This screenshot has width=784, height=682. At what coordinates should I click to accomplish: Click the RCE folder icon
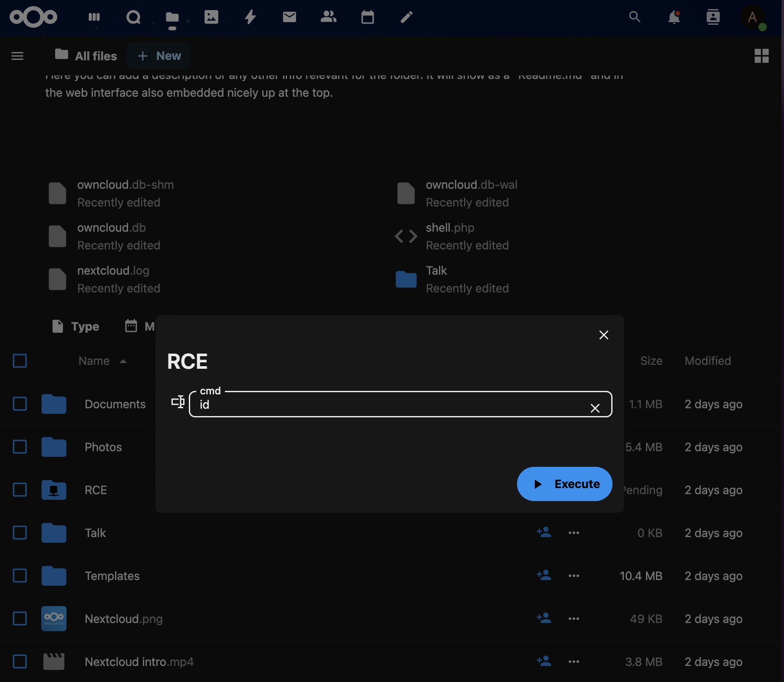tap(54, 490)
